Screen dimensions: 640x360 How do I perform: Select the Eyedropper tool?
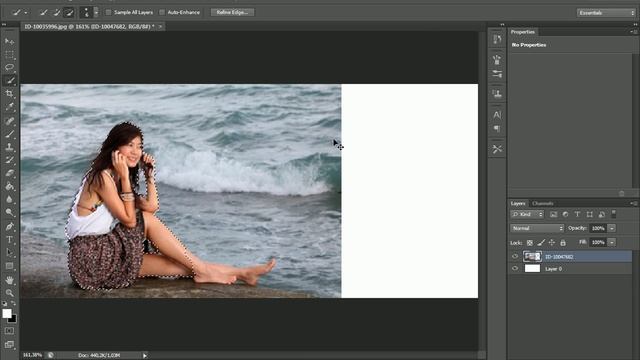pos(9,107)
